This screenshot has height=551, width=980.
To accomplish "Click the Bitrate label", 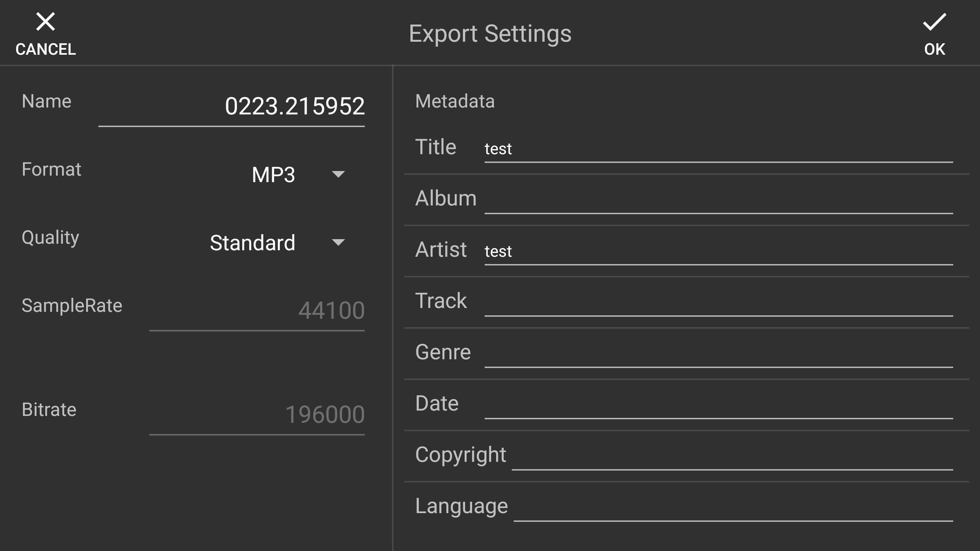I will [49, 410].
